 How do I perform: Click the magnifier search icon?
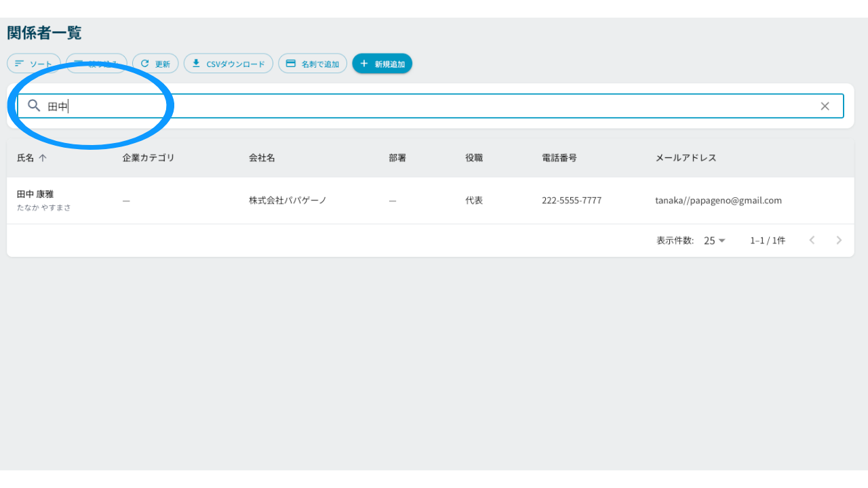[34, 106]
